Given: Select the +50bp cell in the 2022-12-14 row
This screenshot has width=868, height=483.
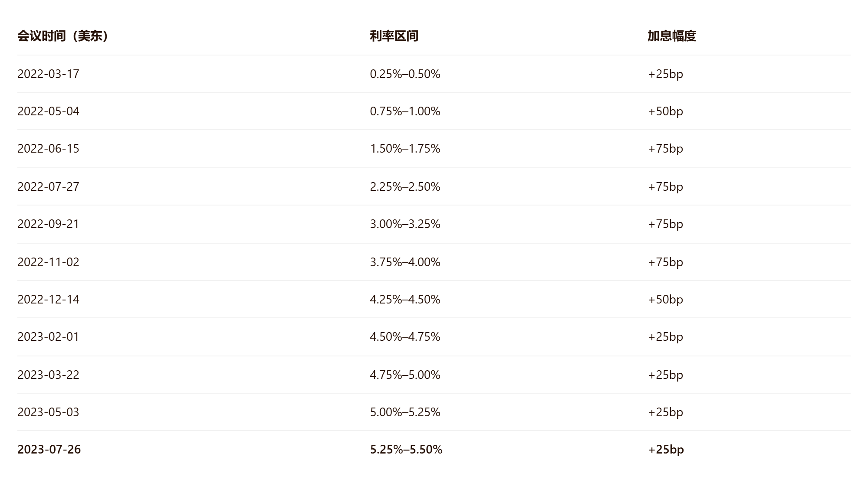Looking at the screenshot, I should click(x=666, y=300).
